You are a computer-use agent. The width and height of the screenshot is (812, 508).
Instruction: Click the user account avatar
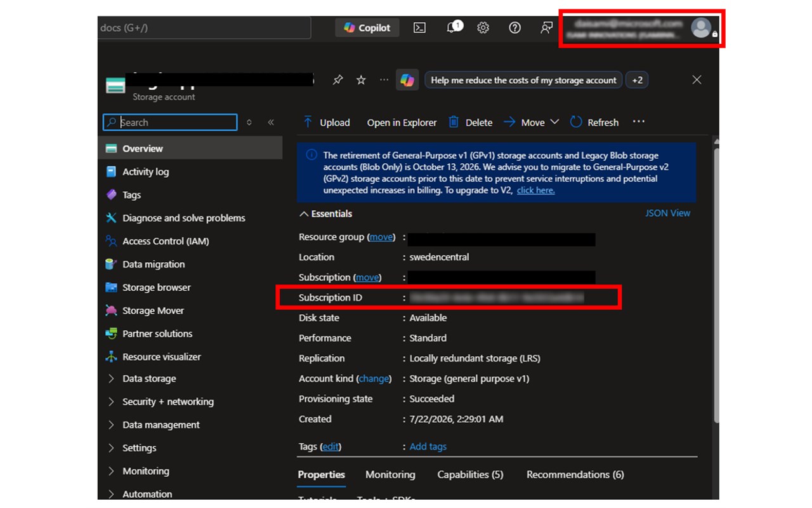point(701,28)
